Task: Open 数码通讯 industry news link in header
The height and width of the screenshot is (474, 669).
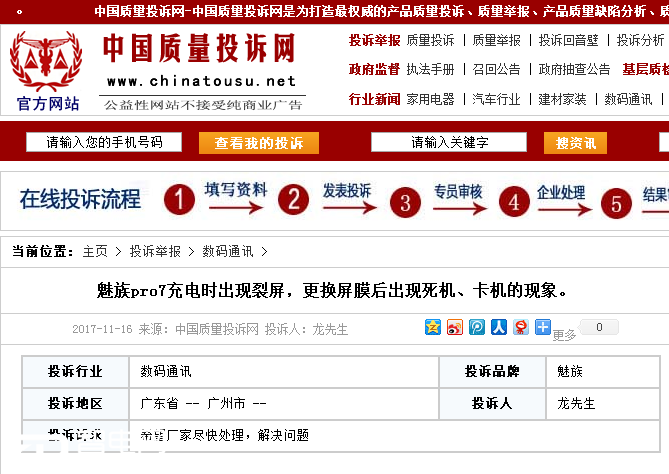Action: point(628,99)
